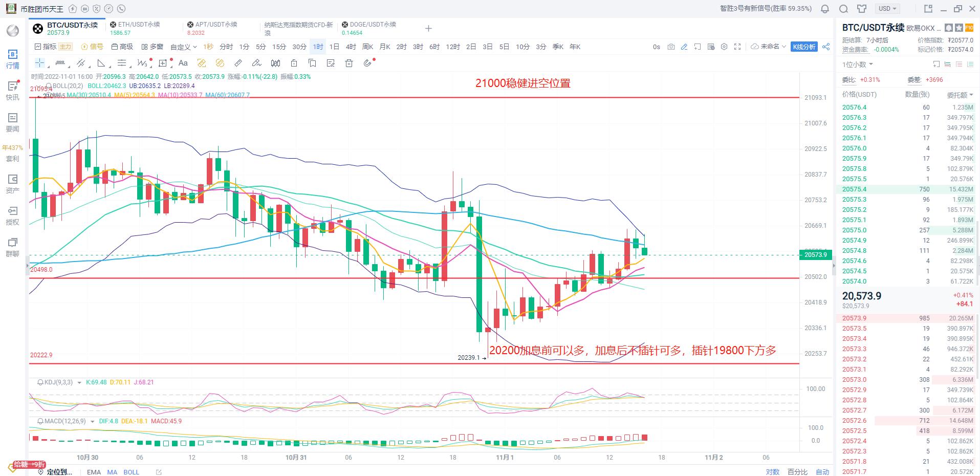This screenshot has width=980, height=476.
Task: Expand the 1位小数 precision dropdown
Action: tap(858, 64)
